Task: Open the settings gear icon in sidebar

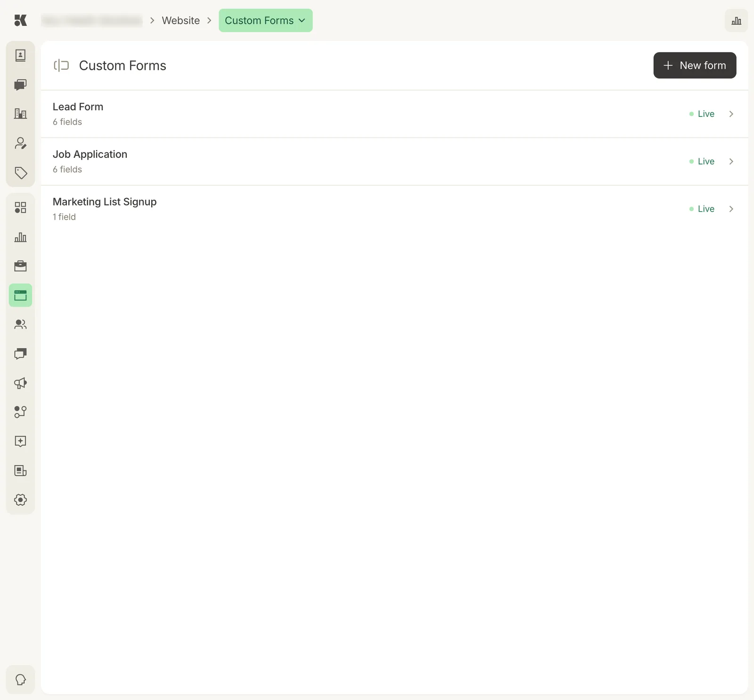Action: [20, 500]
